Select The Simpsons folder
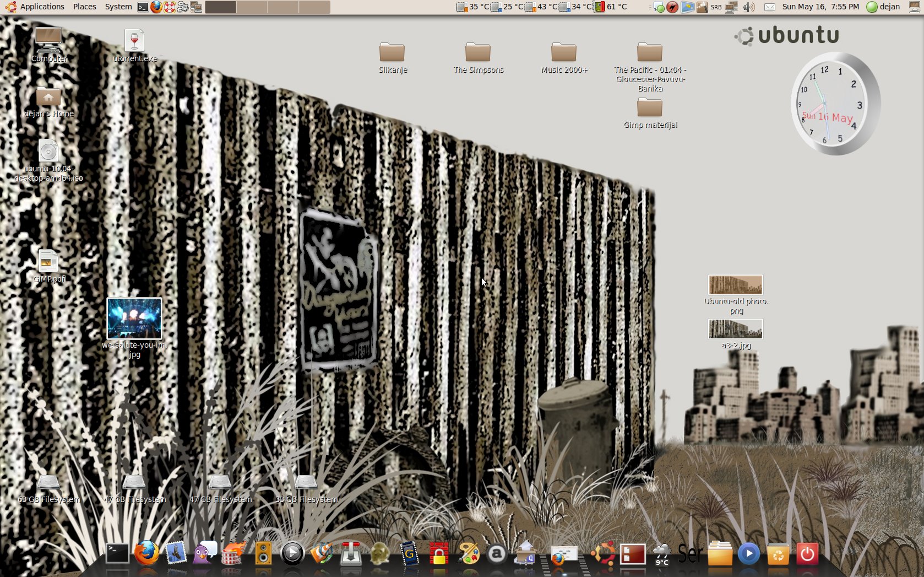 [x=478, y=57]
